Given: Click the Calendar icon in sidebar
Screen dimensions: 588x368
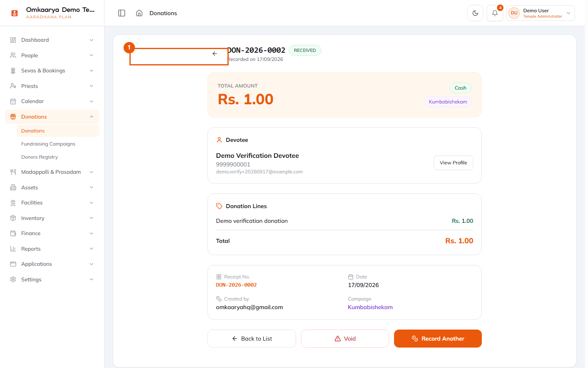Looking at the screenshot, I should click(x=13, y=101).
